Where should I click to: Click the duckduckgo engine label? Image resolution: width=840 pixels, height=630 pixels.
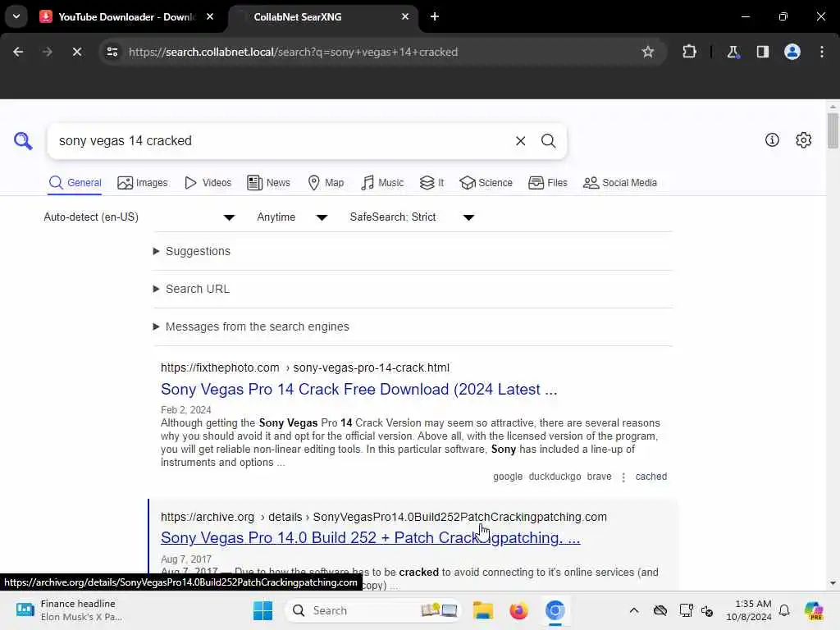click(x=555, y=477)
